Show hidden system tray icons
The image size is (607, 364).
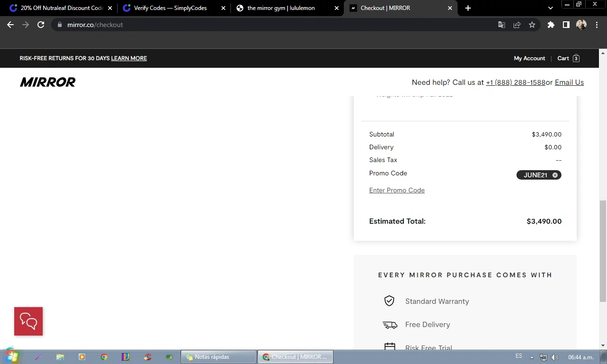[532, 357]
